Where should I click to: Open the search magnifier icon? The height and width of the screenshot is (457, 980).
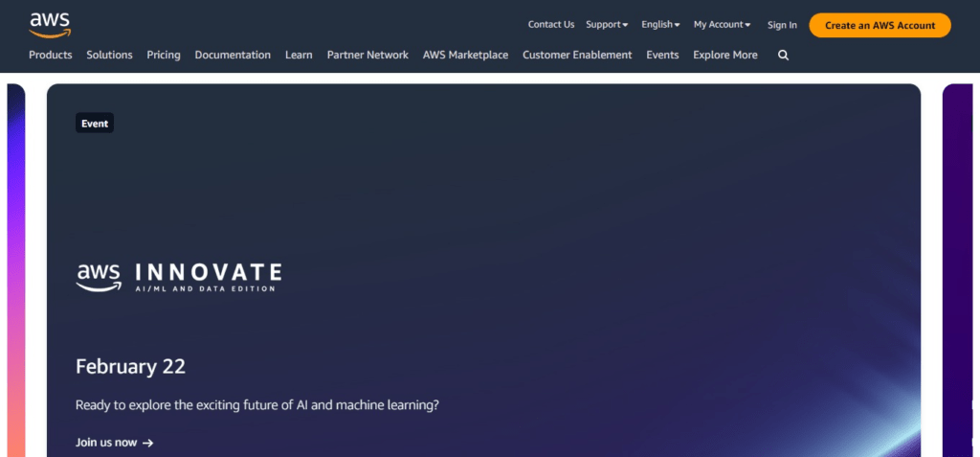point(783,56)
